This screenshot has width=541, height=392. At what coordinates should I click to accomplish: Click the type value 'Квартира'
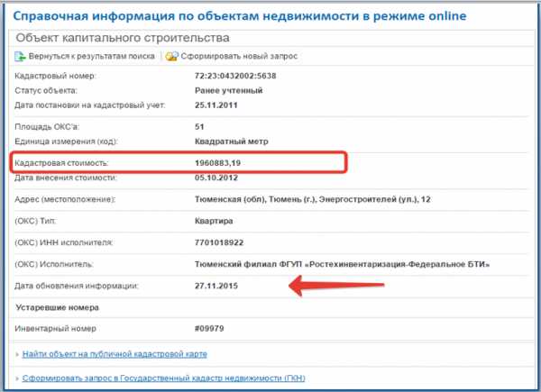coord(214,221)
